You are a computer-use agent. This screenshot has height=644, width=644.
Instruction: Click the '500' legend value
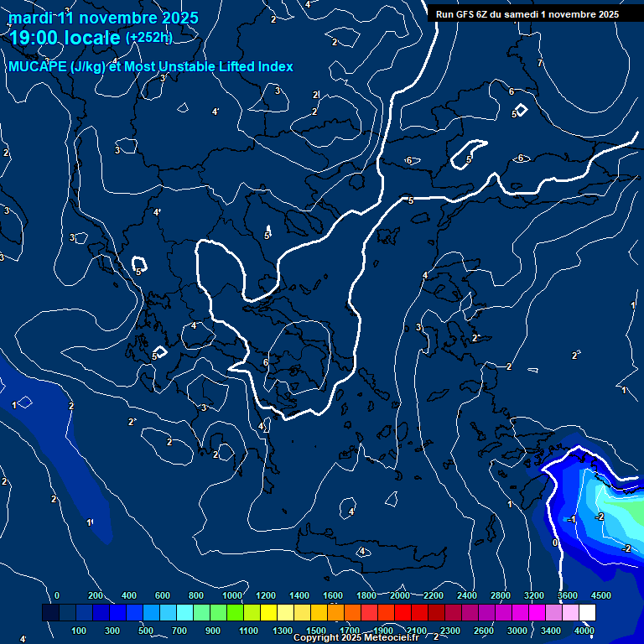(146, 631)
